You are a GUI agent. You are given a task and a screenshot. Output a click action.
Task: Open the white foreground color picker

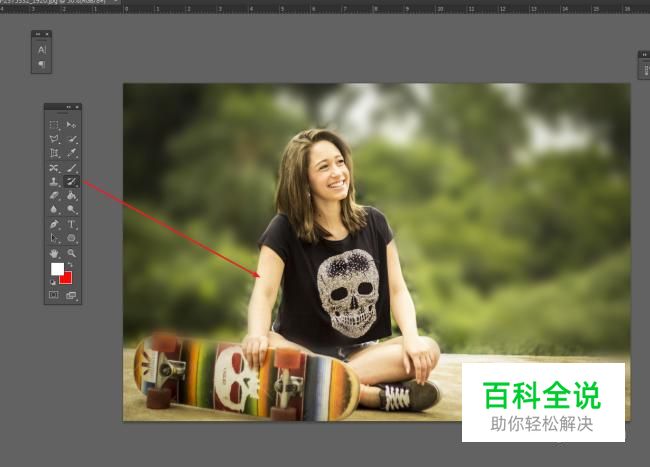pyautogui.click(x=57, y=269)
